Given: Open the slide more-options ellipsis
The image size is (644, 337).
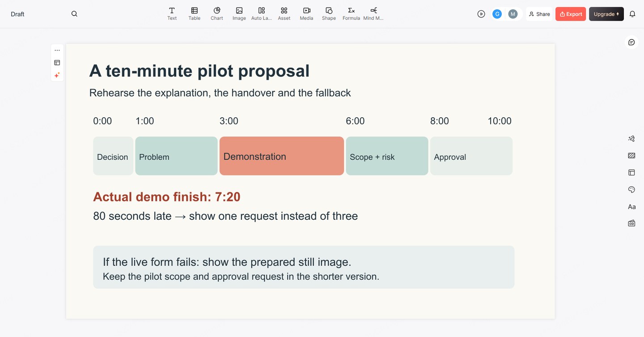Looking at the screenshot, I should [57, 50].
